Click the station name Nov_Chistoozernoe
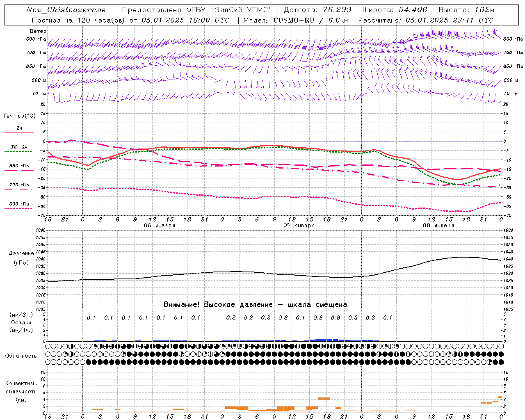This screenshot has width=525, height=420. click(x=66, y=10)
